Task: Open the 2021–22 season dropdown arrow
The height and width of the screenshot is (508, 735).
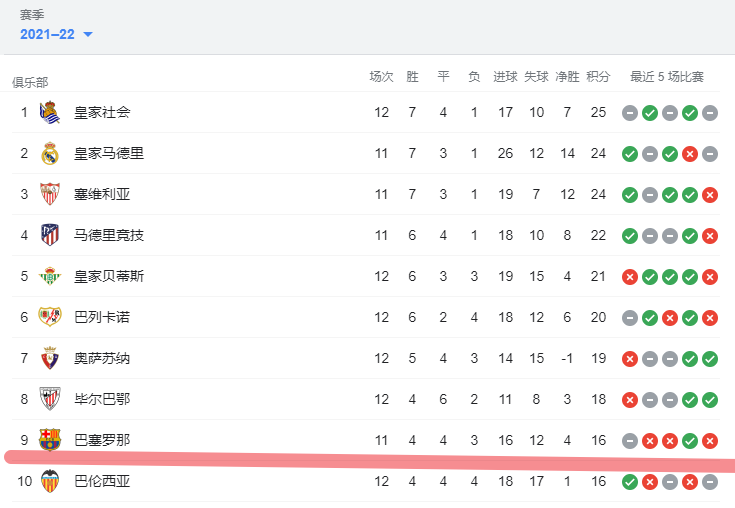Action: pyautogui.click(x=88, y=35)
